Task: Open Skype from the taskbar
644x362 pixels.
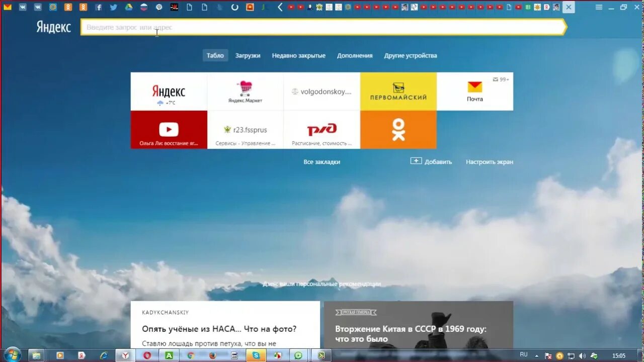Action: (x=256, y=355)
